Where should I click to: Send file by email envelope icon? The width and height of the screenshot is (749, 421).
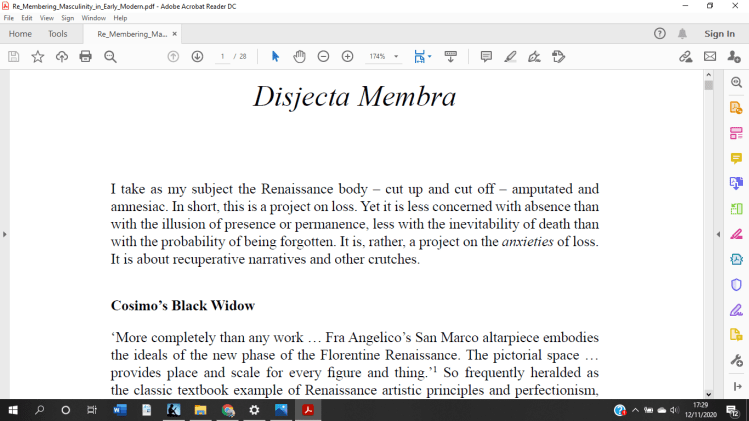(710, 57)
